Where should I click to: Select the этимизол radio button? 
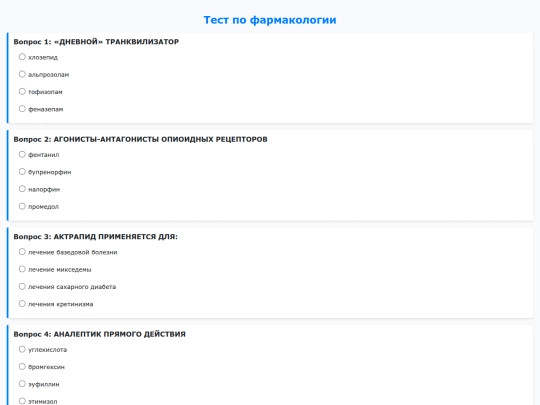[x=22, y=401]
